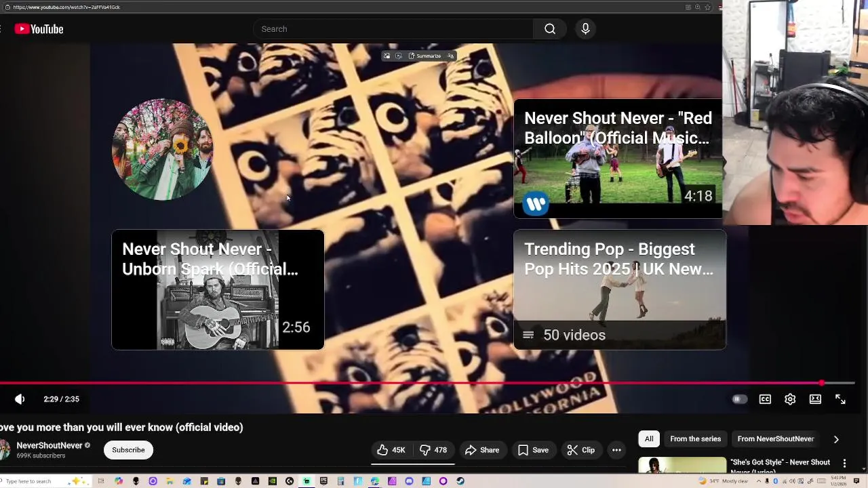Open File Explorer from the taskbar
The image size is (868, 488).
170,481
